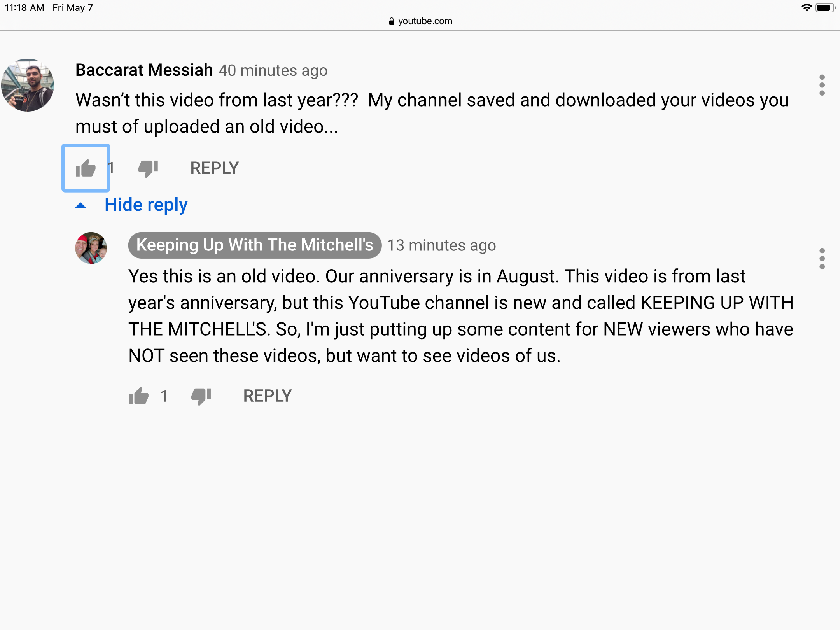
Task: Open Baccarat Messiah's profile picture
Action: coord(28,85)
